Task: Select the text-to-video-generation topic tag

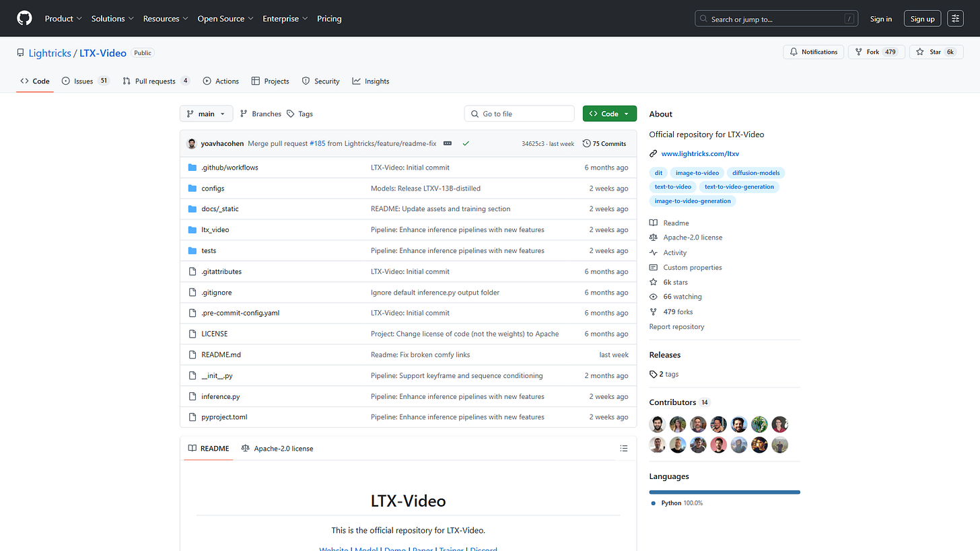Action: click(739, 187)
